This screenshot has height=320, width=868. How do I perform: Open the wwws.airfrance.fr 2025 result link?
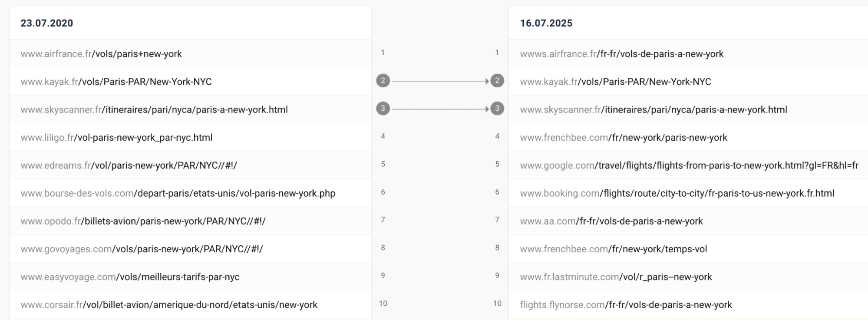622,54
